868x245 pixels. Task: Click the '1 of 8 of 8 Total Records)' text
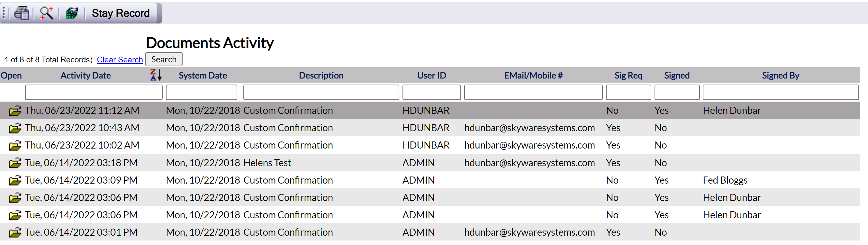click(49, 60)
